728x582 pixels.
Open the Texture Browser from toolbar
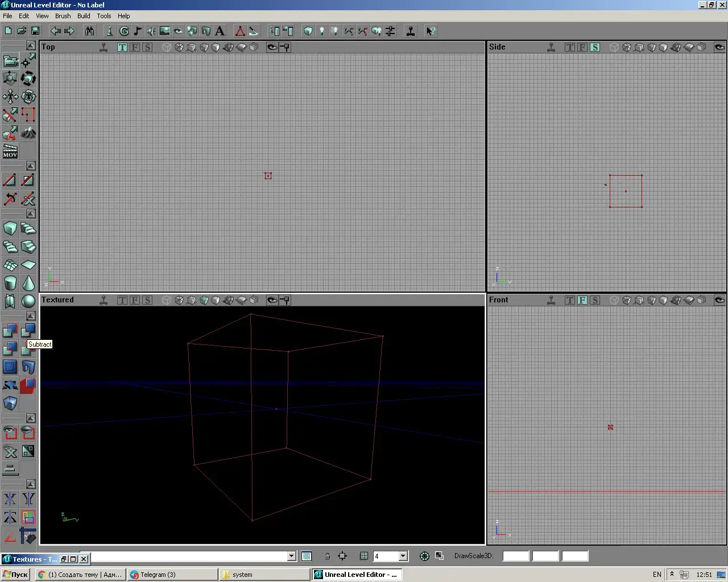[165, 31]
